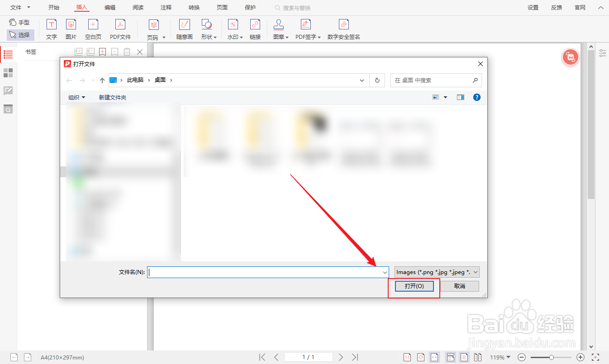Close the 书签 bookmark panel
This screenshot has height=364, width=609.
tap(140, 52)
